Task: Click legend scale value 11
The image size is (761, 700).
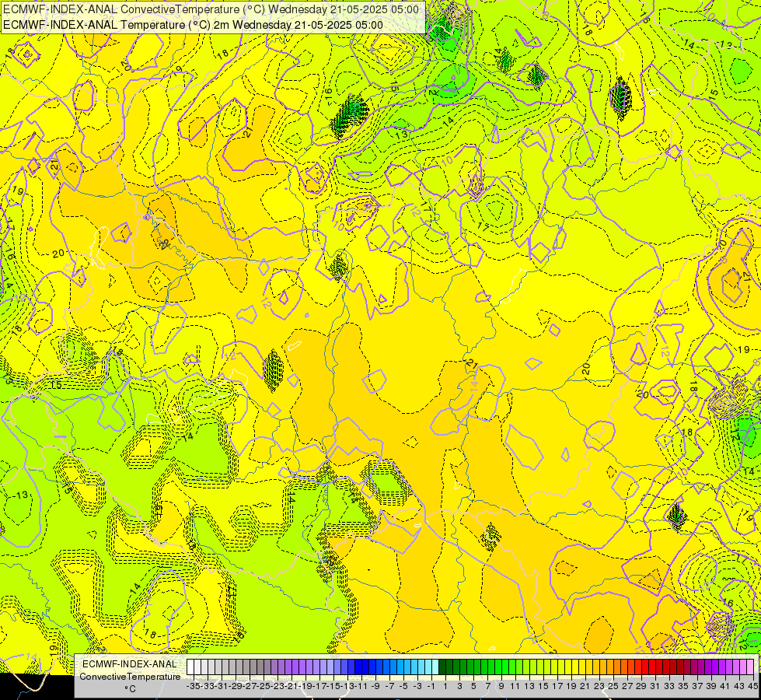Action: pos(515,686)
